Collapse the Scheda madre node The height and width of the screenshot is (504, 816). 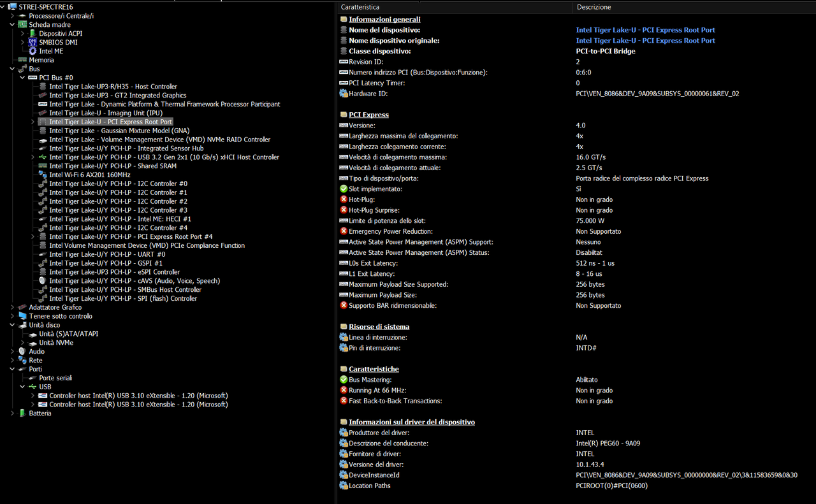pyautogui.click(x=13, y=24)
